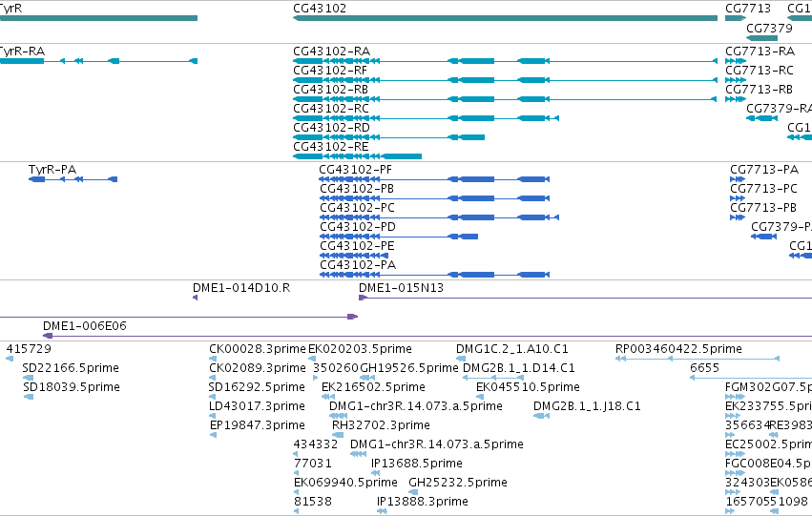Click EST label CK00028.3prime
The image size is (812, 516).
coord(258,349)
